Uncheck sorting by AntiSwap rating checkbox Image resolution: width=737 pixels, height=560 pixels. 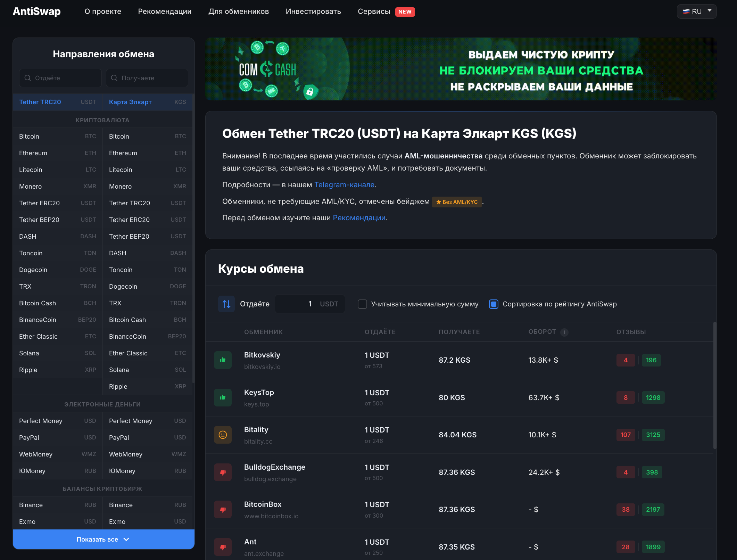[494, 304]
